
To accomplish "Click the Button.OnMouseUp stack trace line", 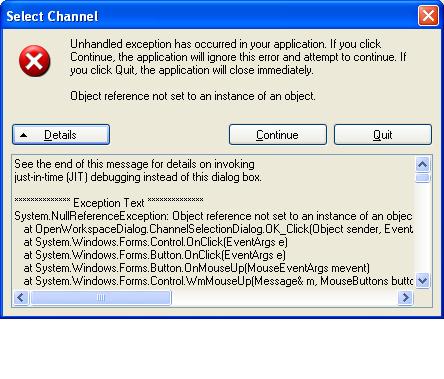I will click(196, 268).
